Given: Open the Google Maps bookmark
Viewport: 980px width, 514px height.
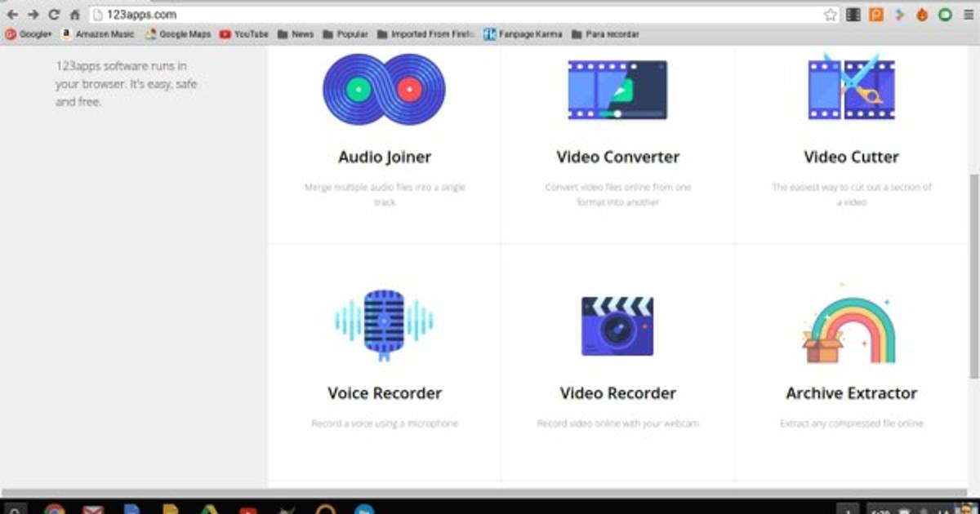Looking at the screenshot, I should pyautogui.click(x=178, y=34).
